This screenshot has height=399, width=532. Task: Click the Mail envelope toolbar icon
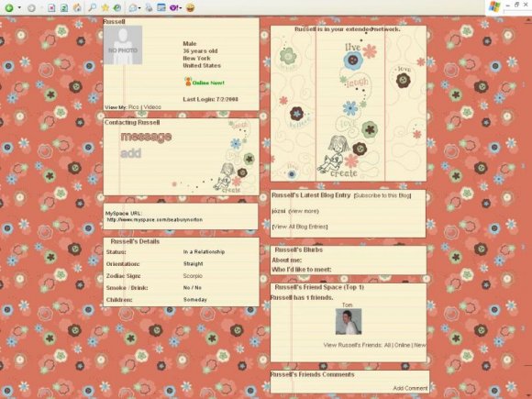coord(133,7)
